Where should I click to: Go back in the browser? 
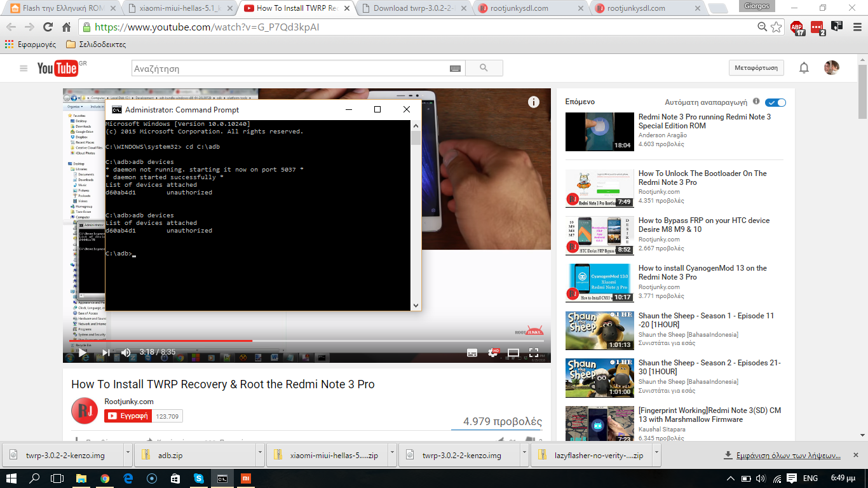(x=11, y=27)
